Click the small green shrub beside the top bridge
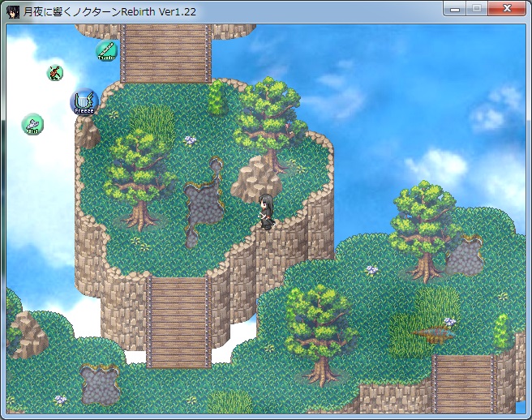 click(x=216, y=98)
